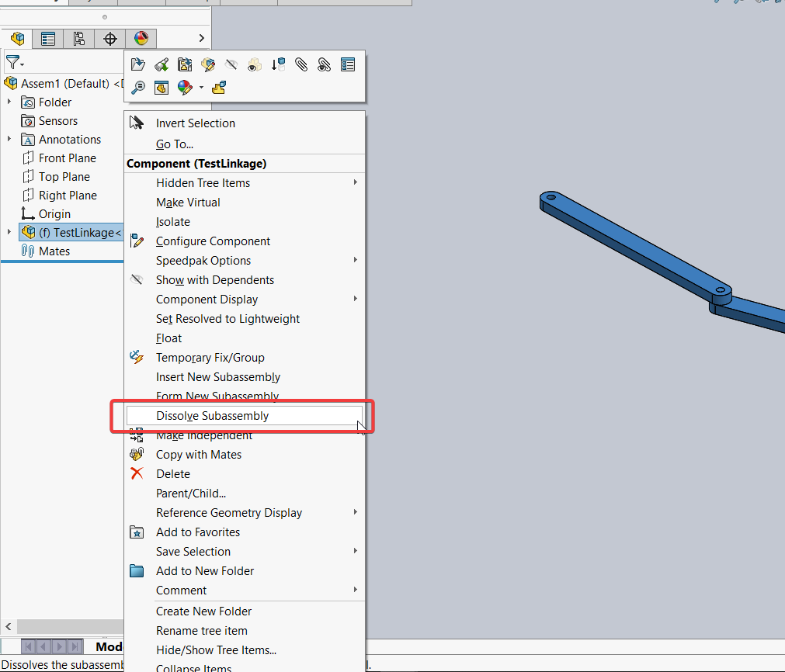Click the Hide Components eye-slash icon
The width and height of the screenshot is (785, 672).
click(x=231, y=64)
